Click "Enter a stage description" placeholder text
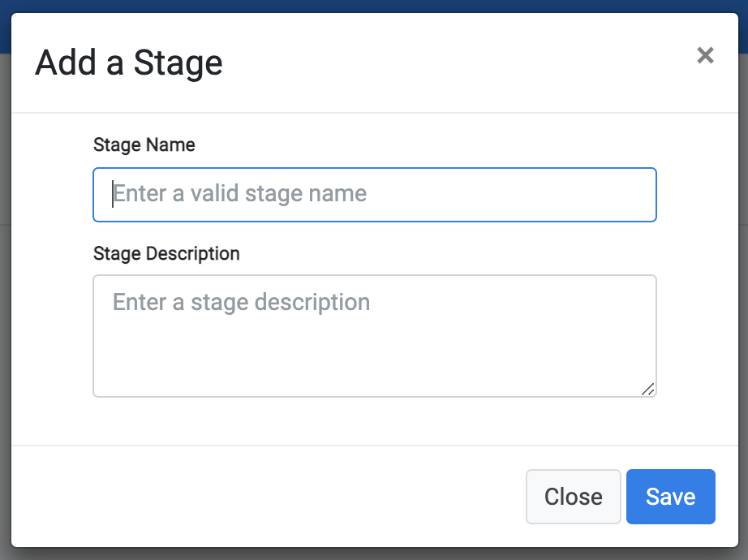The image size is (748, 560). coord(242,302)
